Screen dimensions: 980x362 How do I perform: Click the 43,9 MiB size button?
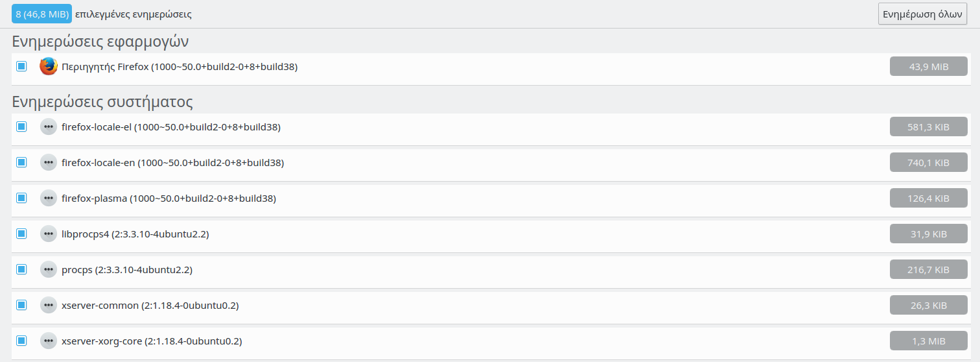928,66
